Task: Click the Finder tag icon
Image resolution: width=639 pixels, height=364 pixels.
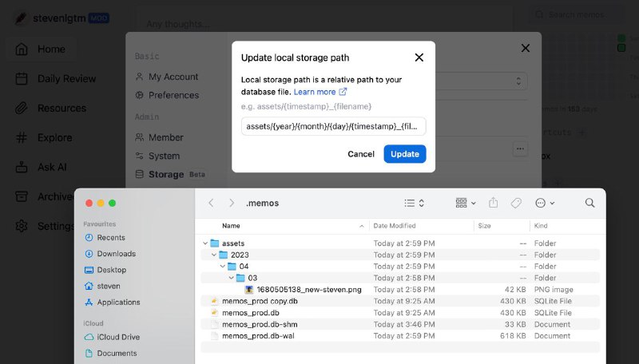Action: tap(516, 204)
